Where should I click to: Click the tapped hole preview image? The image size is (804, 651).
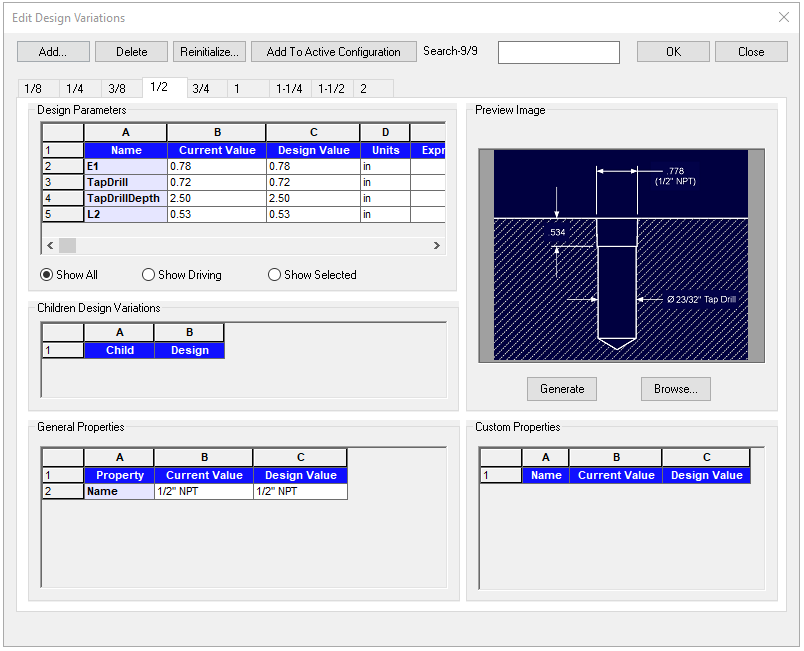(621, 255)
